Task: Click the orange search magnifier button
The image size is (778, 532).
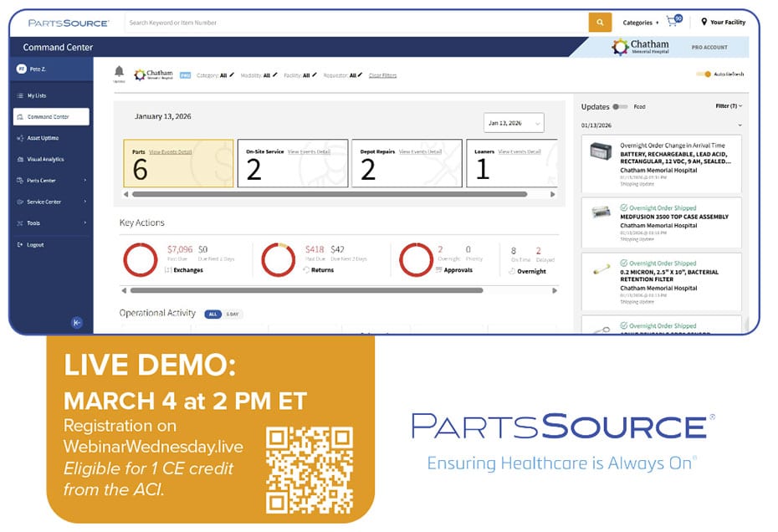Action: [600, 23]
